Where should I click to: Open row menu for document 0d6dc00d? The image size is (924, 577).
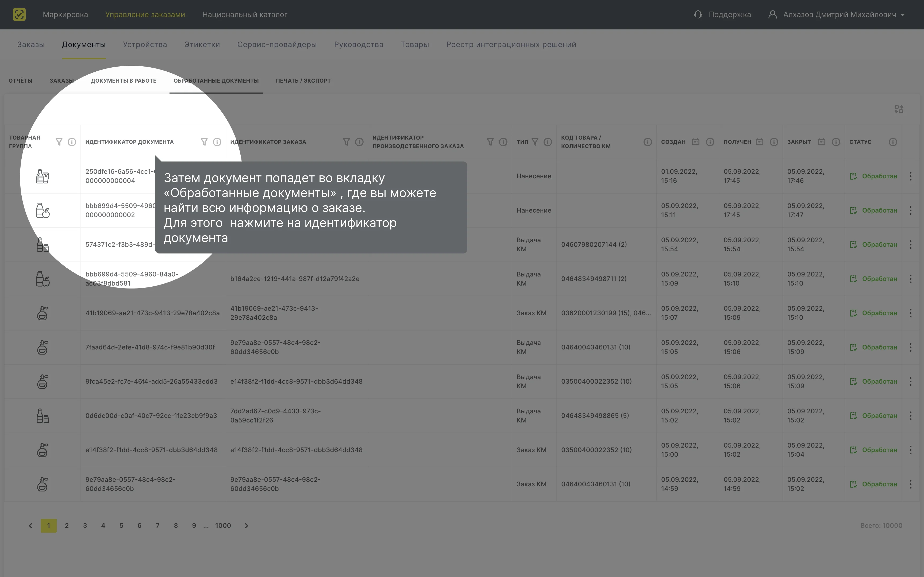[x=911, y=416]
